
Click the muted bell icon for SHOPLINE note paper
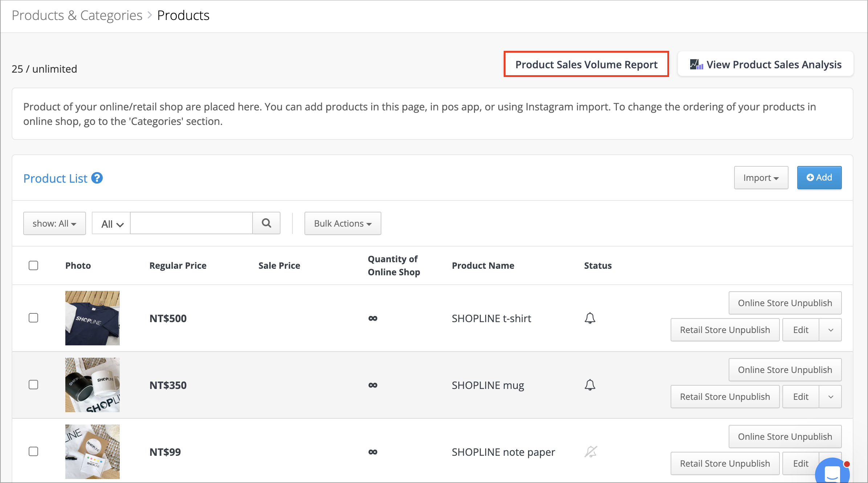[591, 452]
